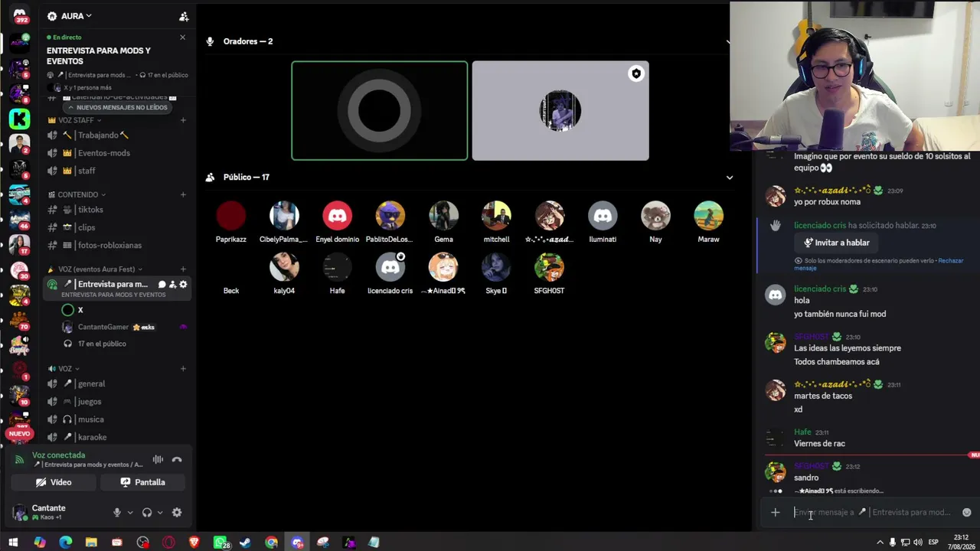Join the Eventos-mods voice channel

coord(103,153)
